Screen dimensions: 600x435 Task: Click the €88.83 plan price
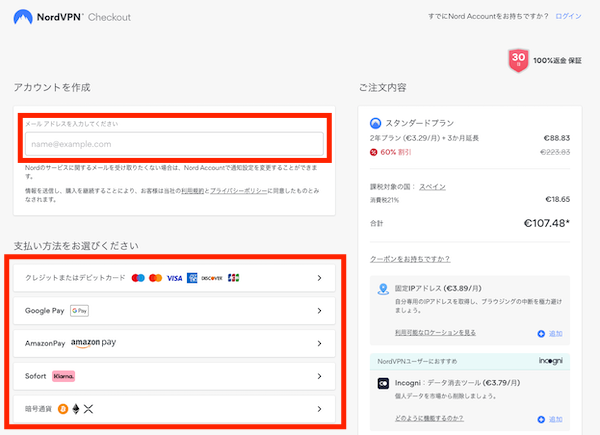(557, 138)
